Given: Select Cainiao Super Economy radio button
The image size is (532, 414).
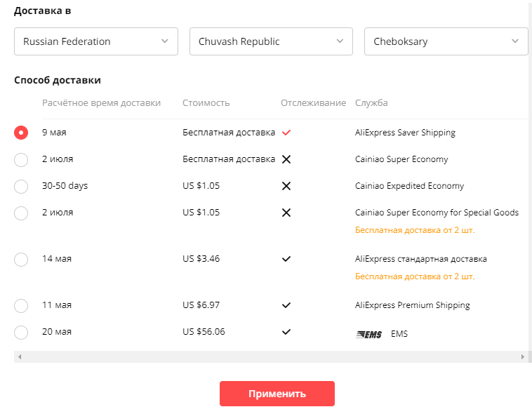Looking at the screenshot, I should click(x=21, y=159).
